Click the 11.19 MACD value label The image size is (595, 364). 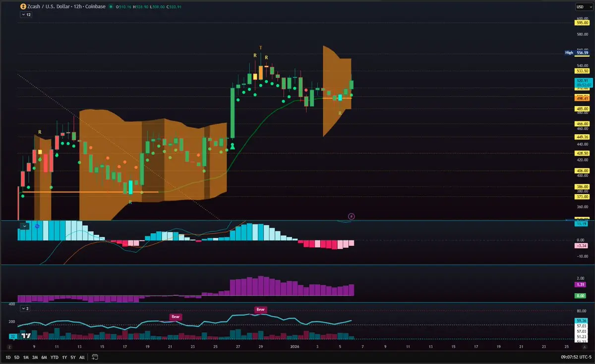pyautogui.click(x=581, y=224)
